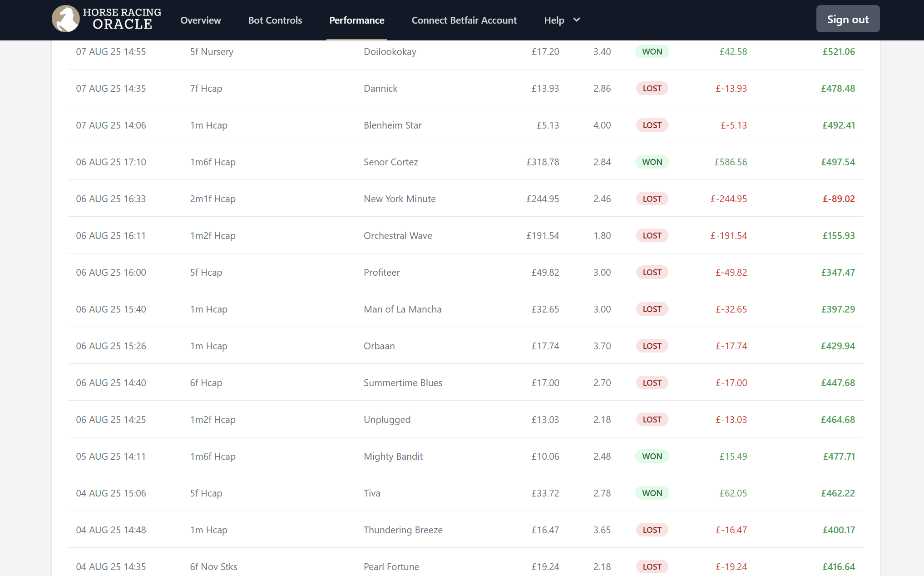Switch to the Performance tab
Screen dimensions: 924x576
point(356,20)
